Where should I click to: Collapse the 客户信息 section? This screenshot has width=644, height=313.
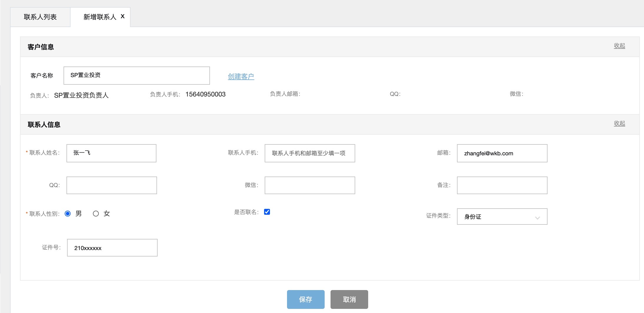[619, 46]
